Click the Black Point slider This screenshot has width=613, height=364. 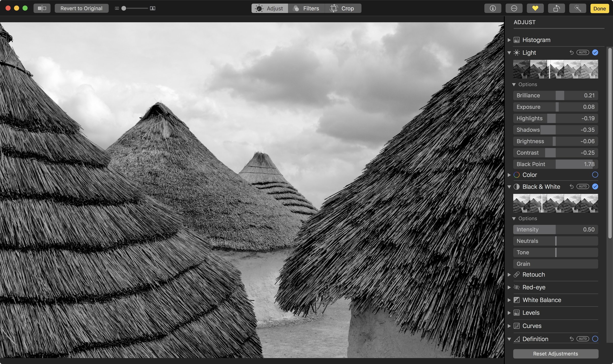(x=556, y=164)
